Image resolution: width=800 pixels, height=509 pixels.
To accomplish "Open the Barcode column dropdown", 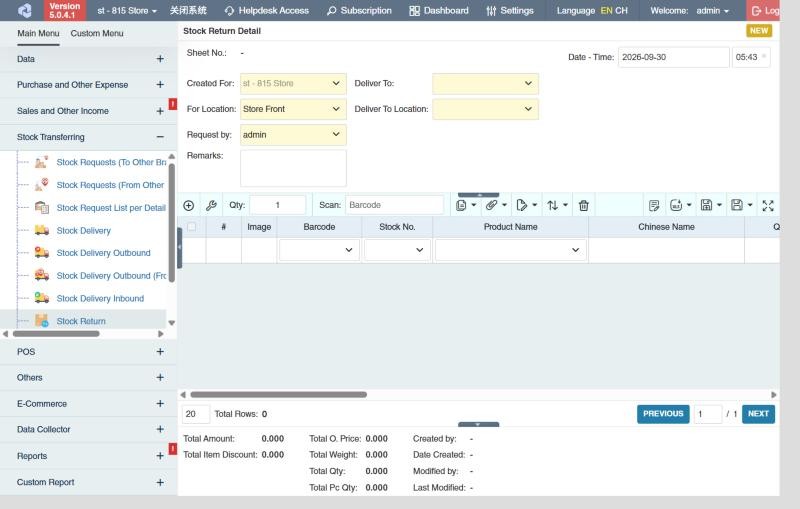I will 319,250.
